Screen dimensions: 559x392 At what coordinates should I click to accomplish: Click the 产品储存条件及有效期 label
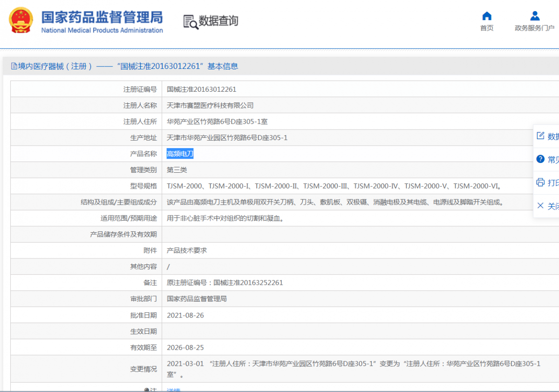[x=123, y=235]
